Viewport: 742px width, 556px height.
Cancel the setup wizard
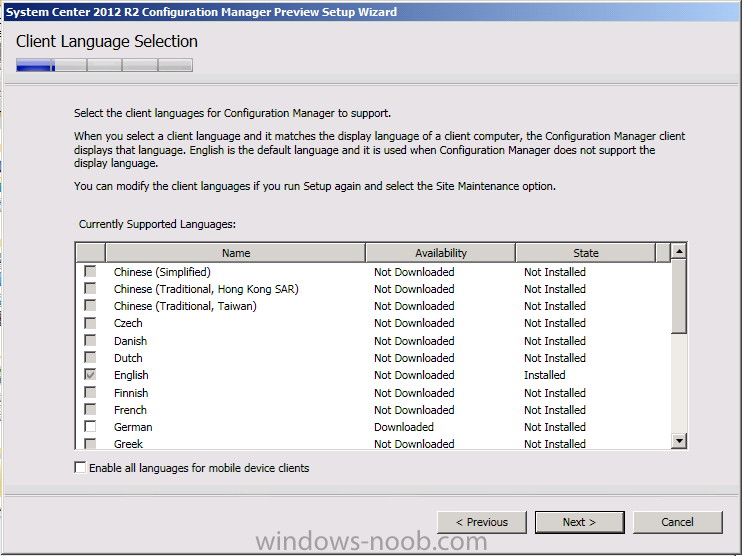(677, 522)
